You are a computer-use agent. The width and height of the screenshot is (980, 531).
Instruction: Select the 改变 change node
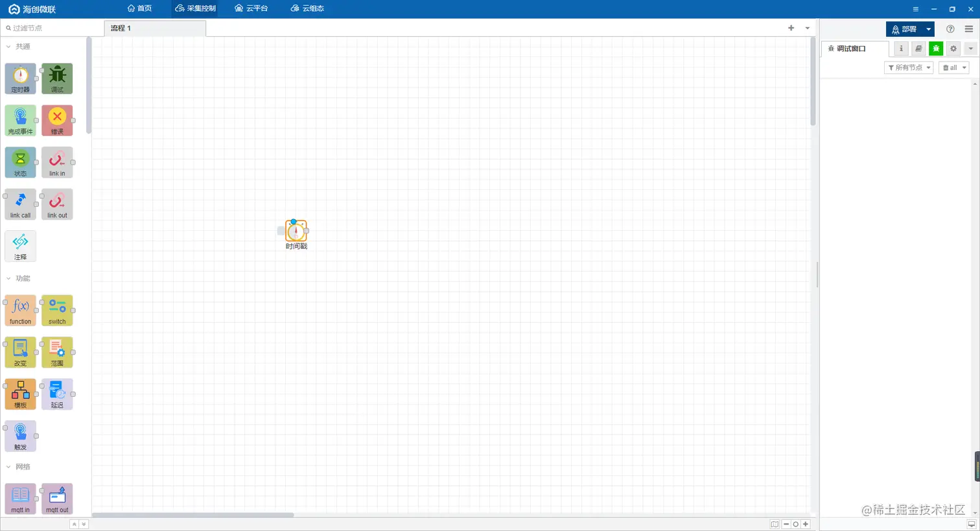tap(20, 352)
